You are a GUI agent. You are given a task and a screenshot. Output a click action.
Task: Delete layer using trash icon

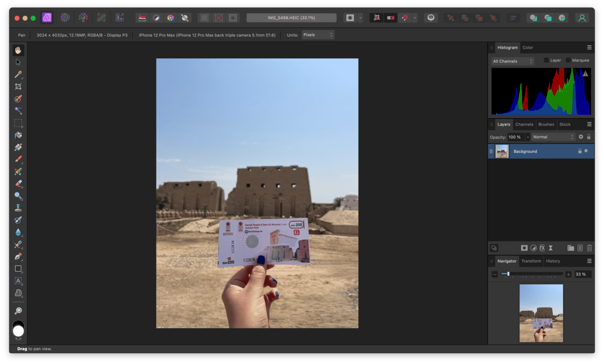point(589,248)
